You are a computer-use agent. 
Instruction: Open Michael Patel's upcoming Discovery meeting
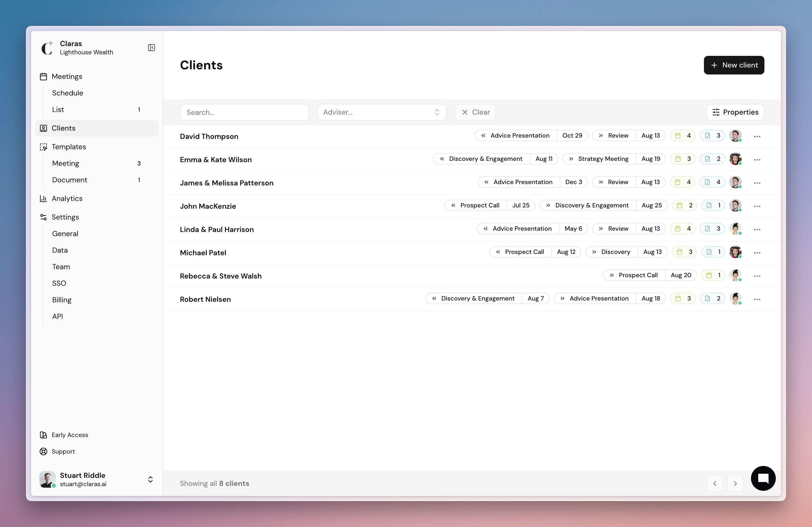click(626, 252)
